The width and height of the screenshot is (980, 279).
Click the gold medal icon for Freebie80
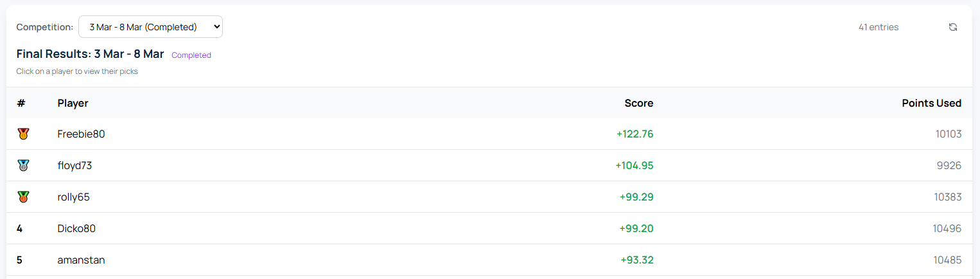click(x=23, y=134)
